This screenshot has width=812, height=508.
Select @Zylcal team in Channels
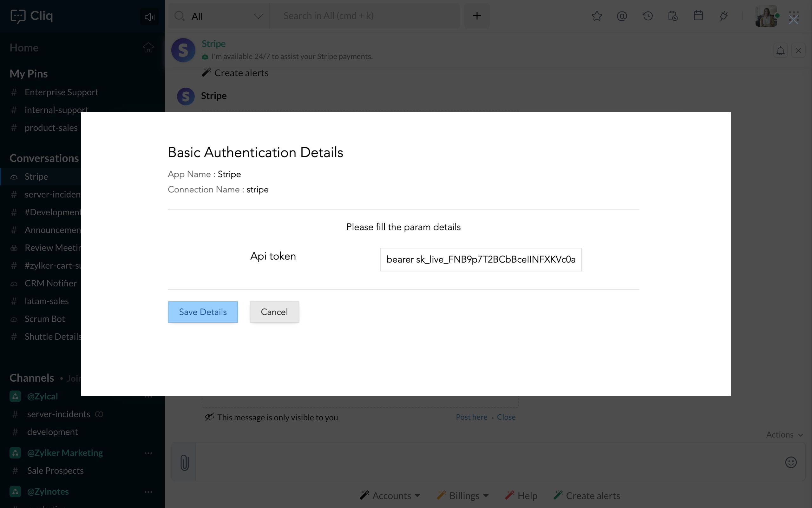[42, 396]
